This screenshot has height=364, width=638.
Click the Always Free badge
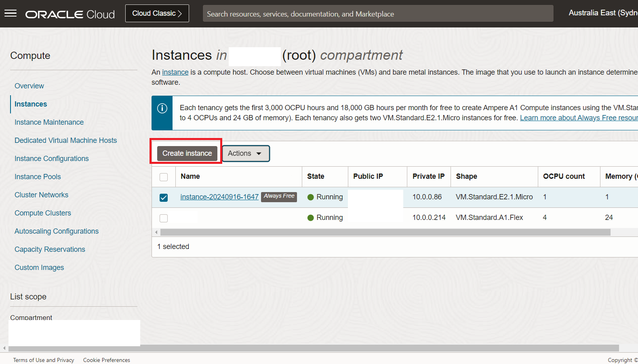(x=279, y=197)
